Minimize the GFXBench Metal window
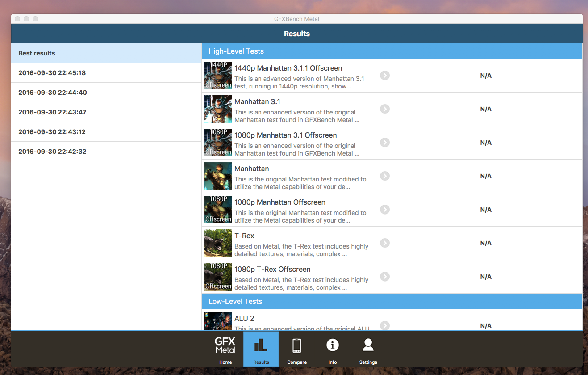Image resolution: width=588 pixels, height=375 pixels. (26, 19)
